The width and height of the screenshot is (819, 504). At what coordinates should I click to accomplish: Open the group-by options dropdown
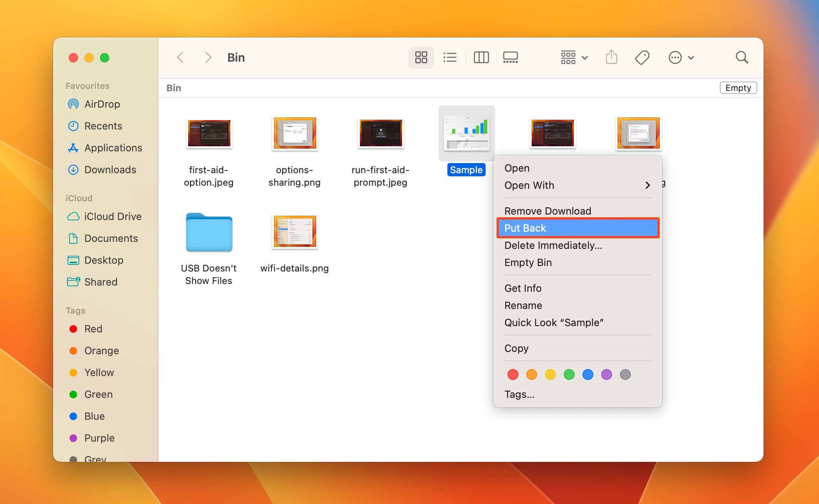574,58
